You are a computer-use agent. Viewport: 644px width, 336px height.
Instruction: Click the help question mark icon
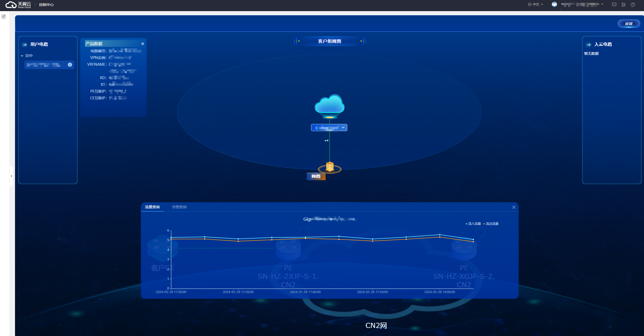633,5
